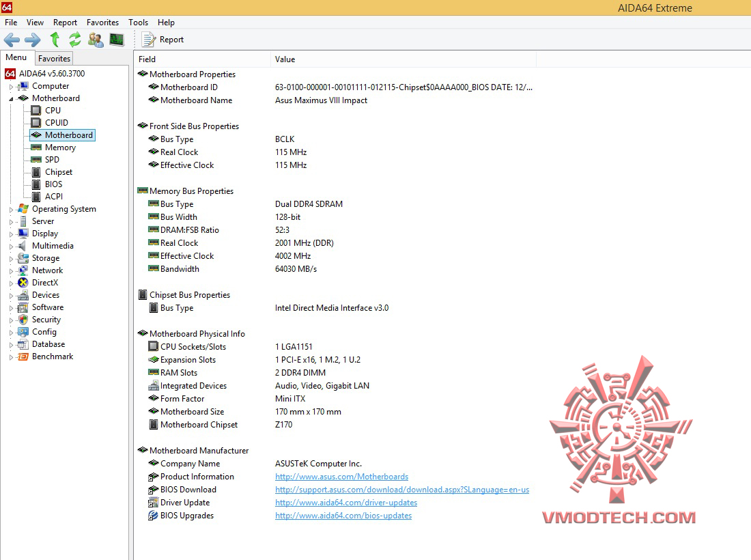Click the green up-level arrow icon
The height and width of the screenshot is (560, 751).
coord(55,40)
